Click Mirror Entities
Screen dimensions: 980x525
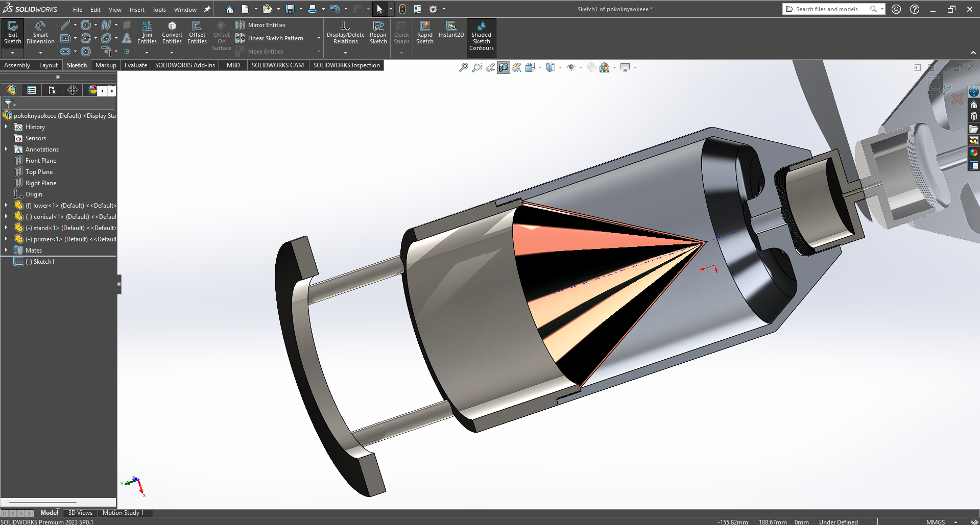260,25
